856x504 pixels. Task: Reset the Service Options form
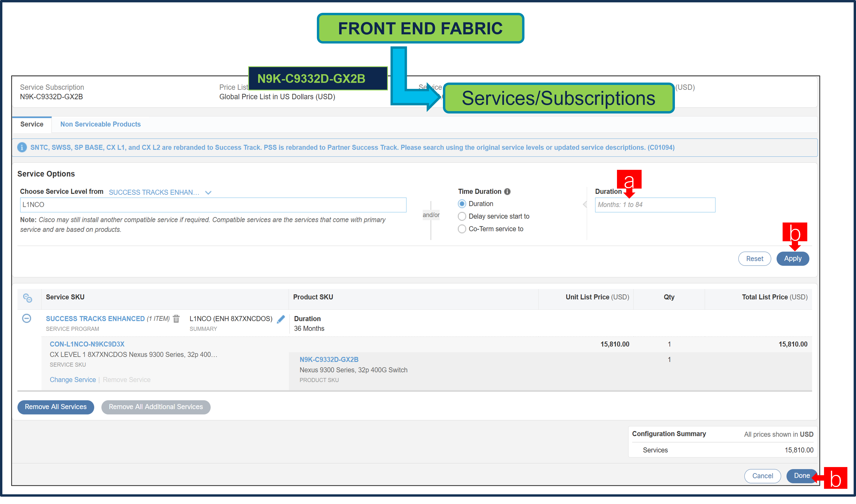pyautogui.click(x=754, y=258)
